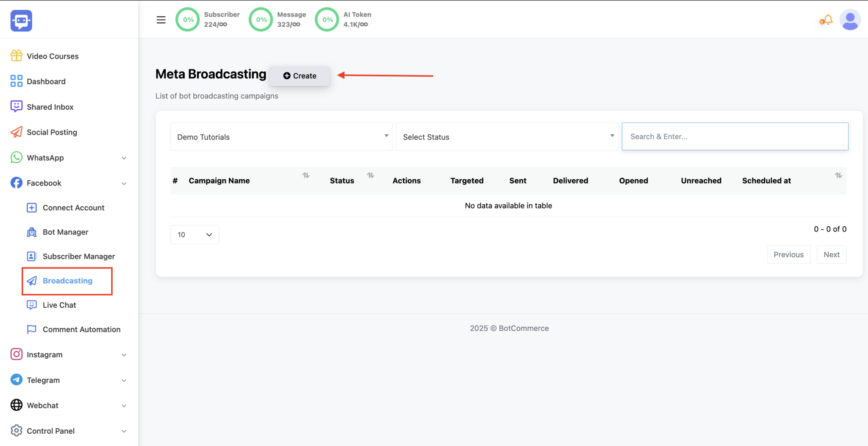Click the Subscriber Manager icon
Image resolution: width=868 pixels, height=446 pixels.
pos(32,256)
